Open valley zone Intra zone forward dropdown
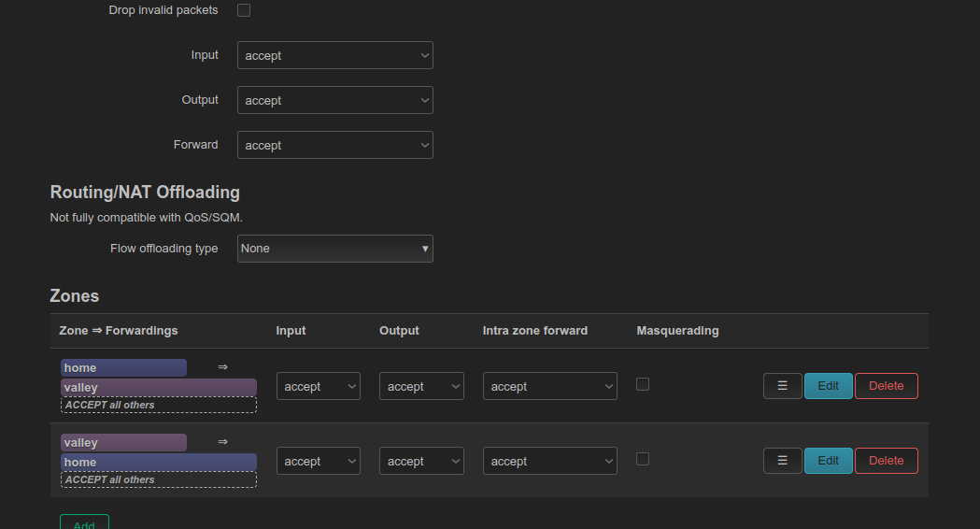Viewport: 980px width, 529px height. 550,461
